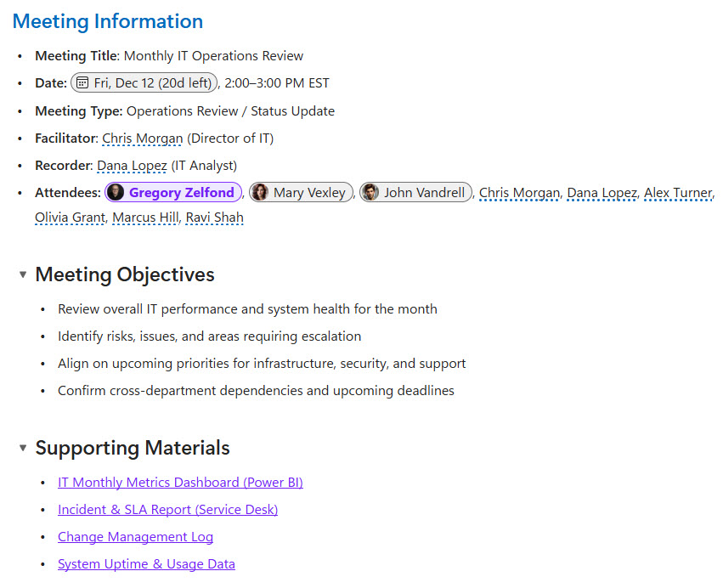Collapse the Meeting Objectives section
This screenshot has width=723, height=588.
[21, 274]
